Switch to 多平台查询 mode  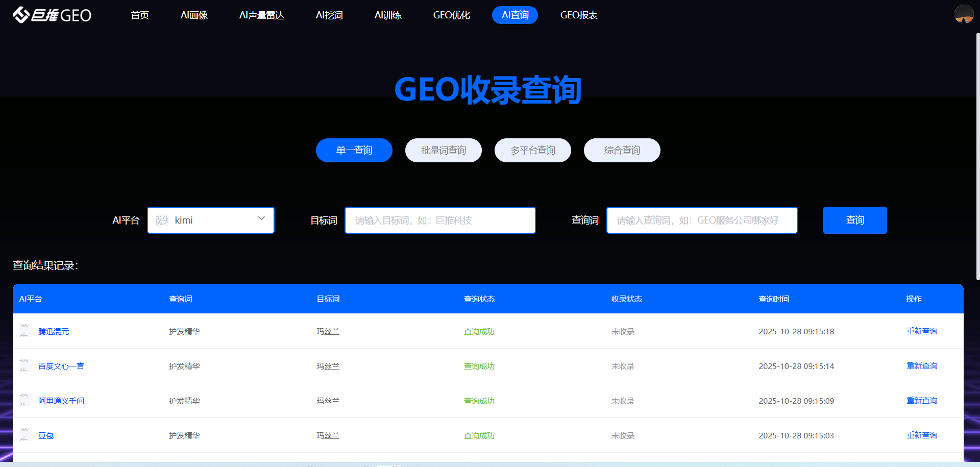(532, 151)
